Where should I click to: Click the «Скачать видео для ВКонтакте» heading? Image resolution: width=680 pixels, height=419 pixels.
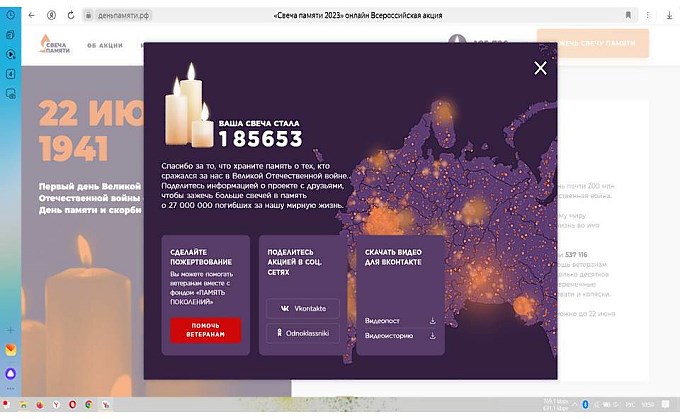pyautogui.click(x=393, y=257)
